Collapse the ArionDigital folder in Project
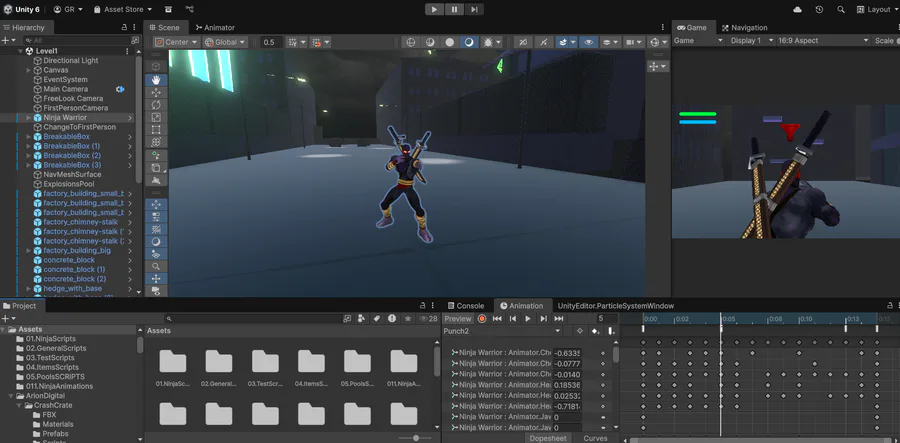 [11, 396]
